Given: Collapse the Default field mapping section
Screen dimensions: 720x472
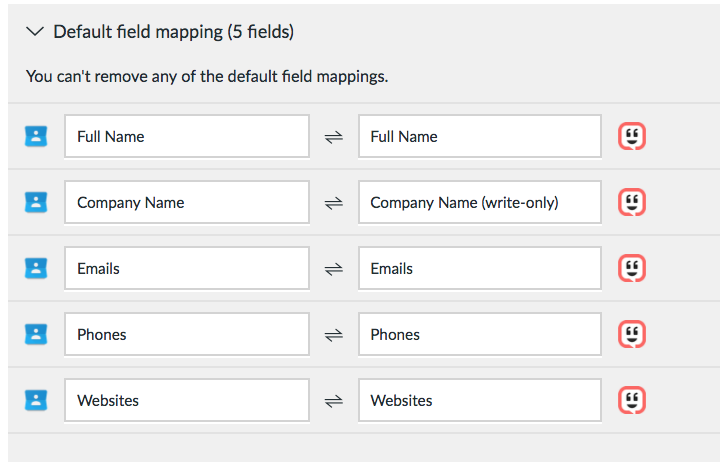Looking at the screenshot, I should (x=35, y=32).
